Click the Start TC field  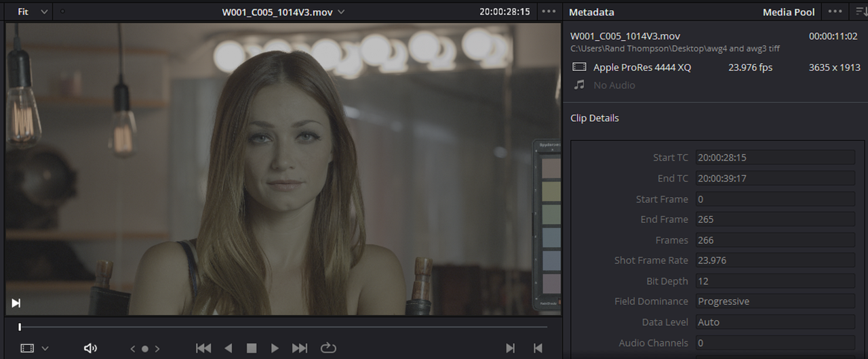(x=775, y=158)
